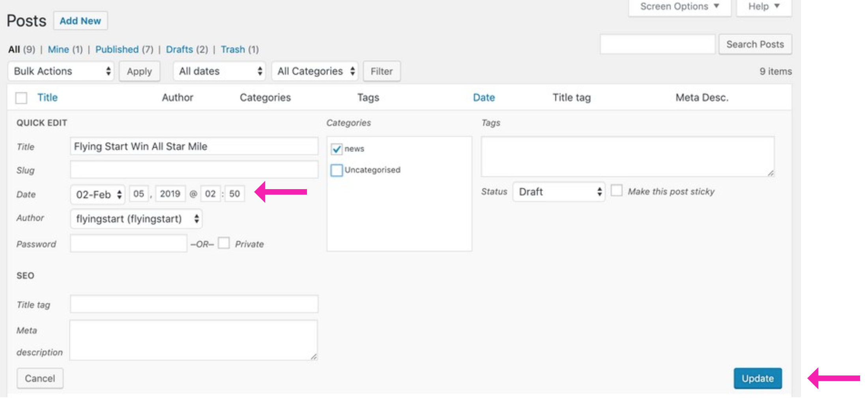This screenshot has height=398, width=868.
Task: Sort posts by Date column
Action: coord(484,98)
